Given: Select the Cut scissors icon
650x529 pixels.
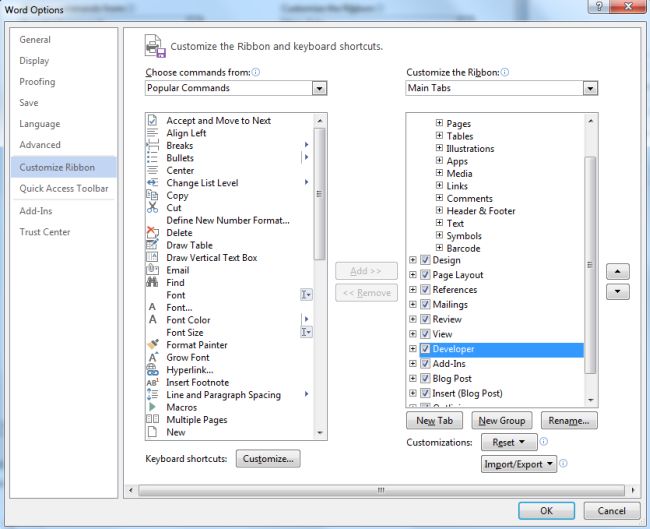Looking at the screenshot, I should click(x=152, y=207).
